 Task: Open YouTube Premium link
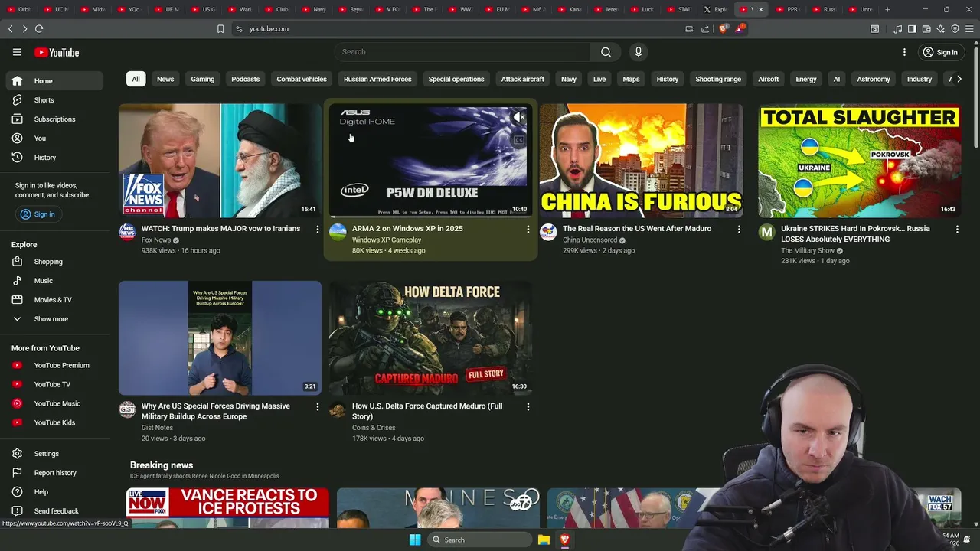point(54,365)
